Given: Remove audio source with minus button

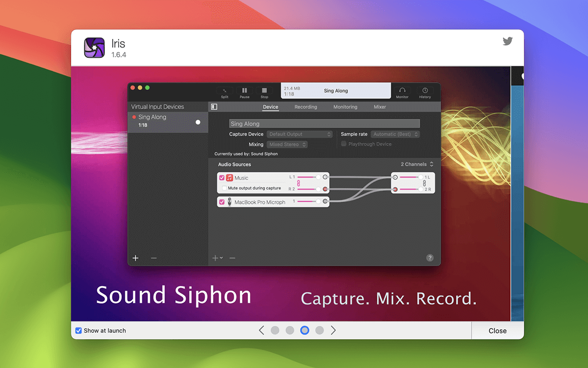Looking at the screenshot, I should pos(232,258).
